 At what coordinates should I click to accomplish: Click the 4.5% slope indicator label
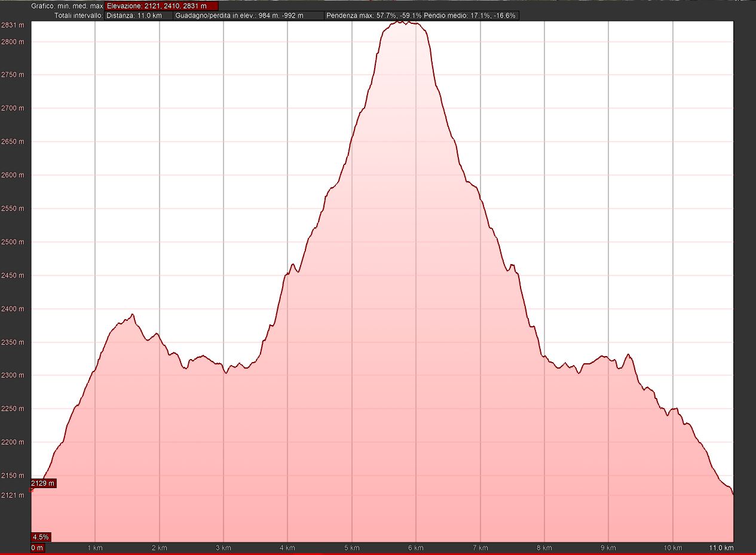[41, 536]
